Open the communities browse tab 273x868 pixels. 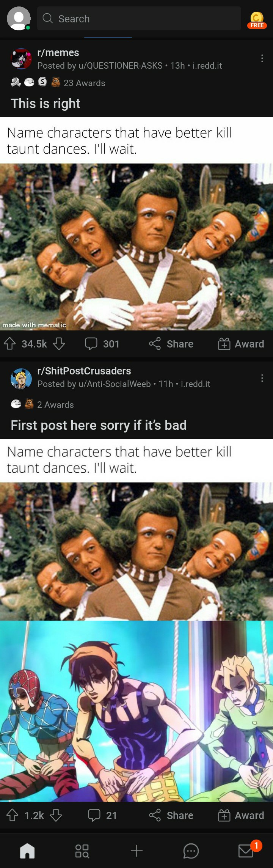pos(82,851)
